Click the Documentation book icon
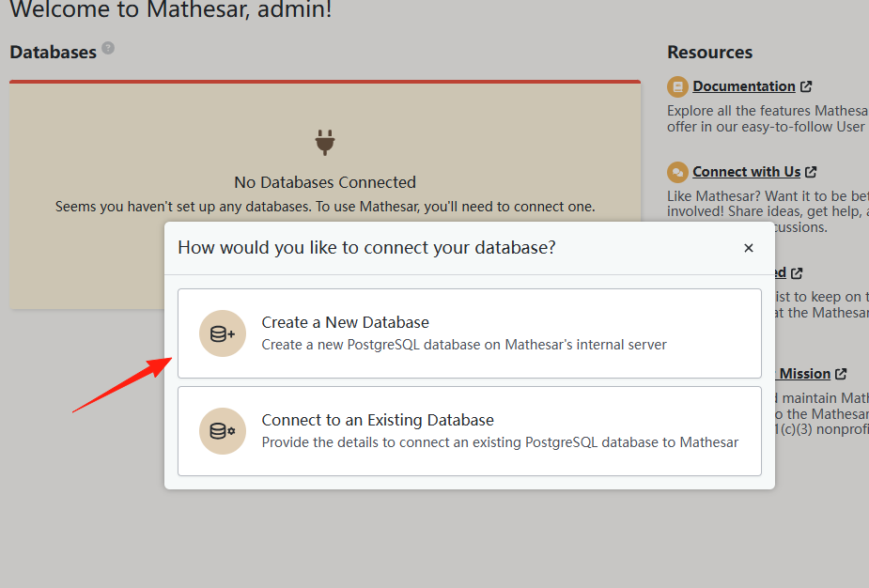Screen dimensions: 869x588 (x=677, y=86)
